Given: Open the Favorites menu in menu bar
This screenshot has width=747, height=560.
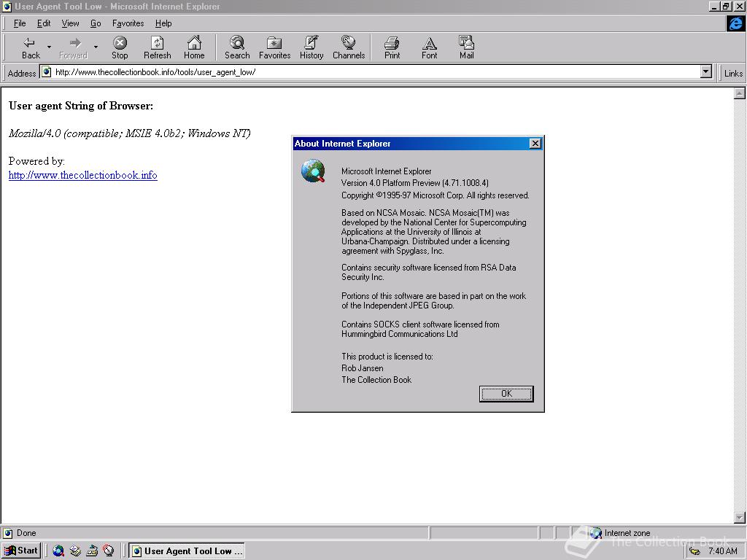Looking at the screenshot, I should pyautogui.click(x=128, y=23).
